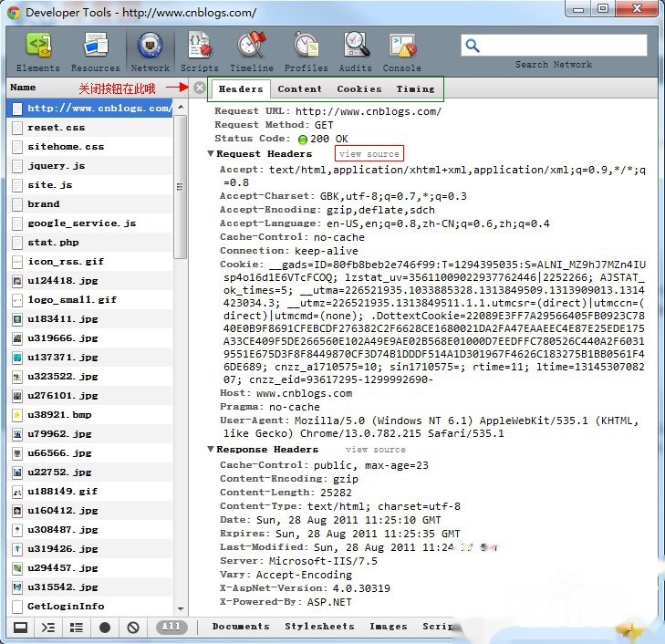Open the Console panel
Screen dimensions: 665x644
click(x=402, y=52)
